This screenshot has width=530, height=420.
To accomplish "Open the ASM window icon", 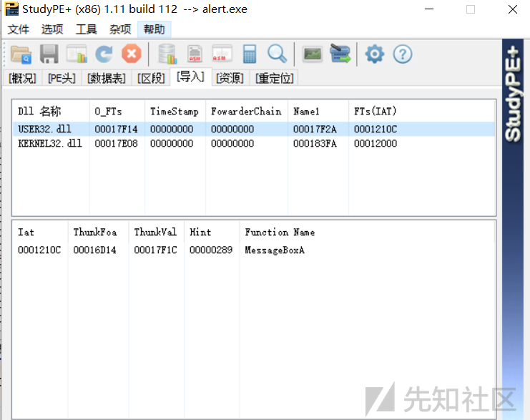I will (x=222, y=54).
